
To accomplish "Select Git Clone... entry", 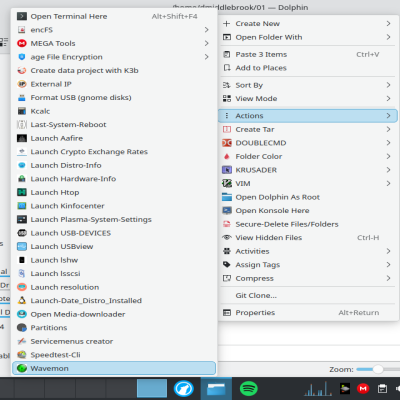I will point(308,295).
